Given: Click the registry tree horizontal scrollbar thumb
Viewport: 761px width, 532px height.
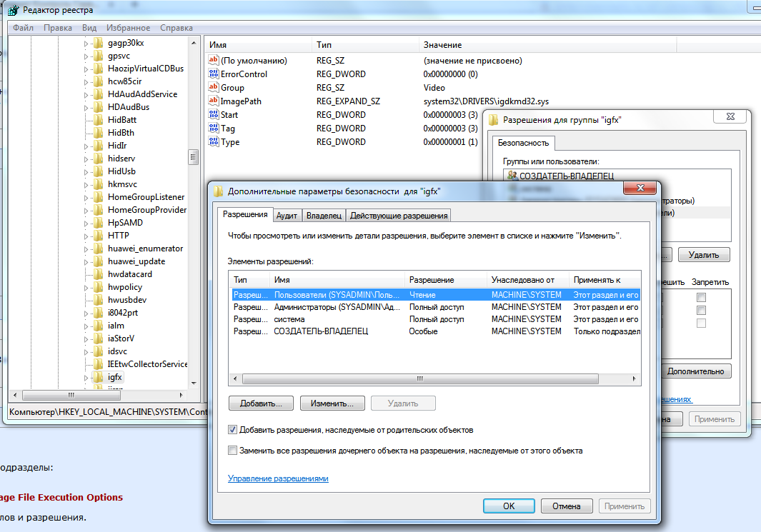Looking at the screenshot, I should (71, 395).
